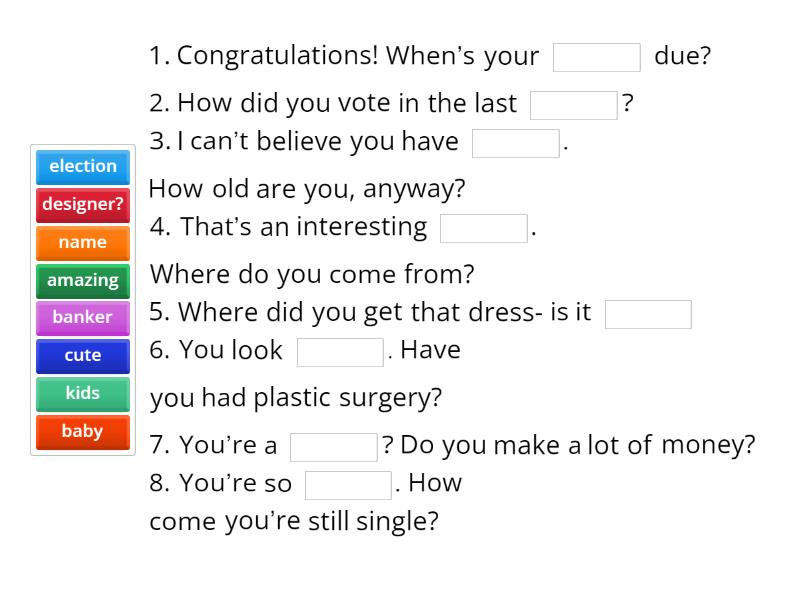Click the blank after 'When's your'

[596, 57]
